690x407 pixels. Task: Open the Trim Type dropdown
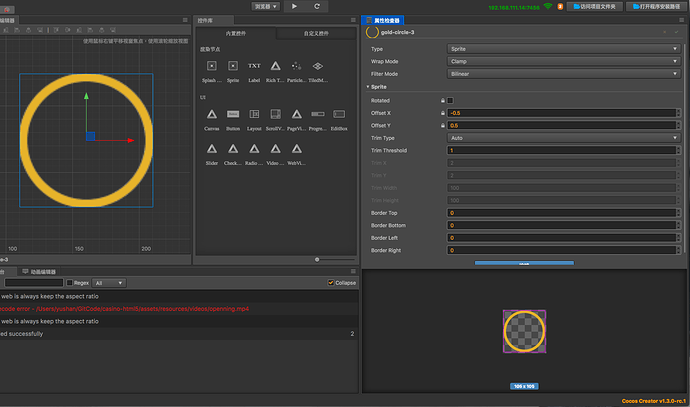click(x=564, y=138)
